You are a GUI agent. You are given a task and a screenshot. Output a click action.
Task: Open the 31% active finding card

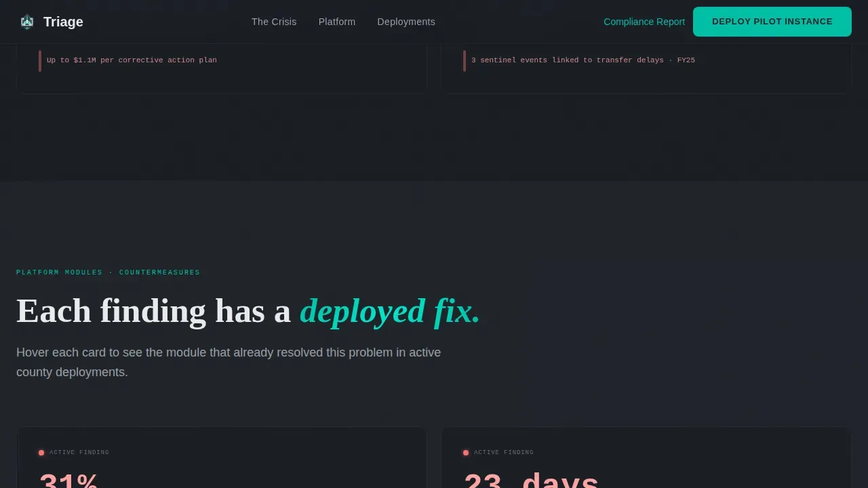(x=222, y=457)
